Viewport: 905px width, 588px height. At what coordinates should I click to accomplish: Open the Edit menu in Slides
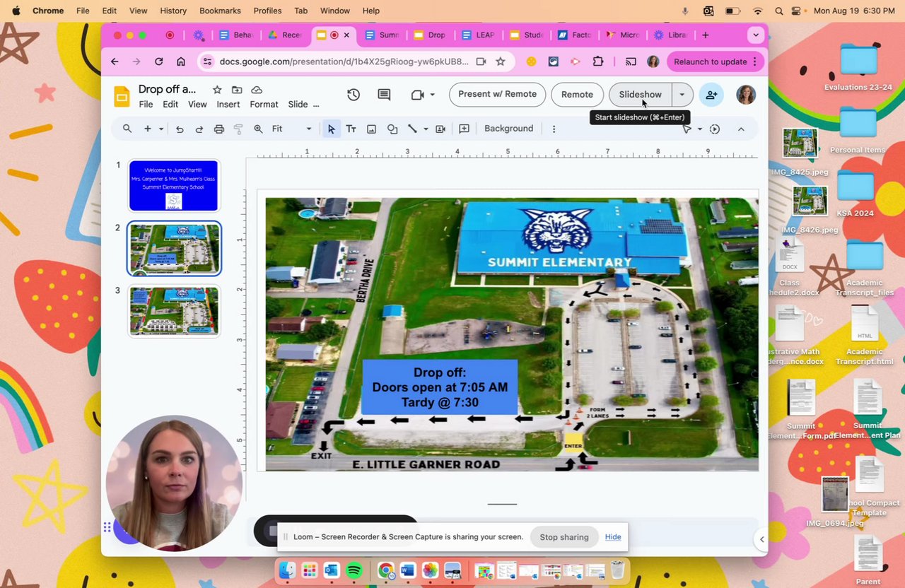(x=170, y=105)
